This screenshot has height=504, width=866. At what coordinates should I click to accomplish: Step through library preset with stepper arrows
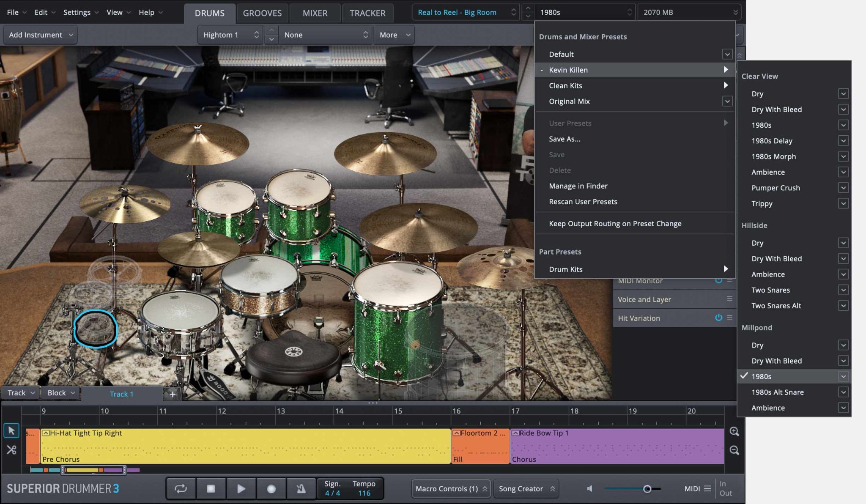(528, 12)
